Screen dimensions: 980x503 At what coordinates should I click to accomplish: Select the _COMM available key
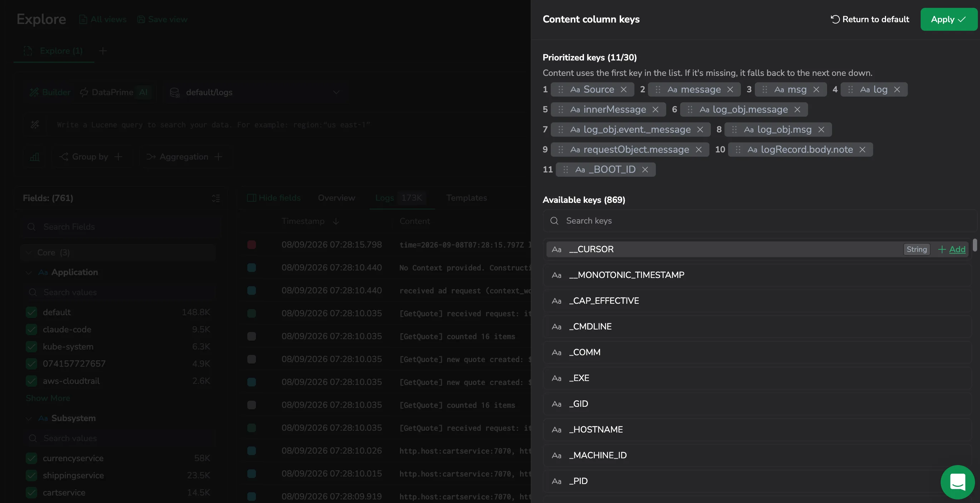point(757,352)
